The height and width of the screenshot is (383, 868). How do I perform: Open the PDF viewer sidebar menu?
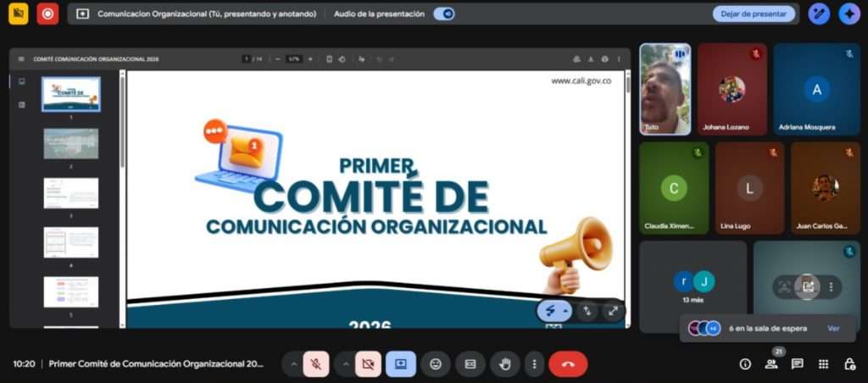pyautogui.click(x=21, y=59)
